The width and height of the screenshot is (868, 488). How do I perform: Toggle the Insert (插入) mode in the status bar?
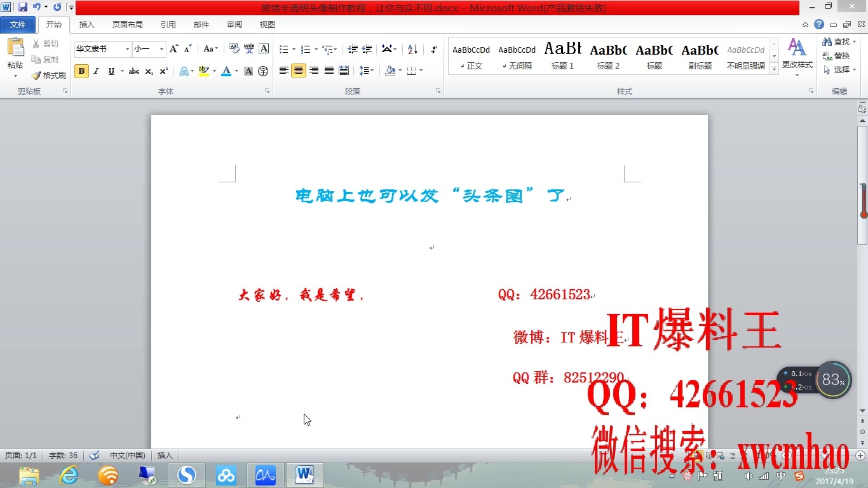coord(165,455)
